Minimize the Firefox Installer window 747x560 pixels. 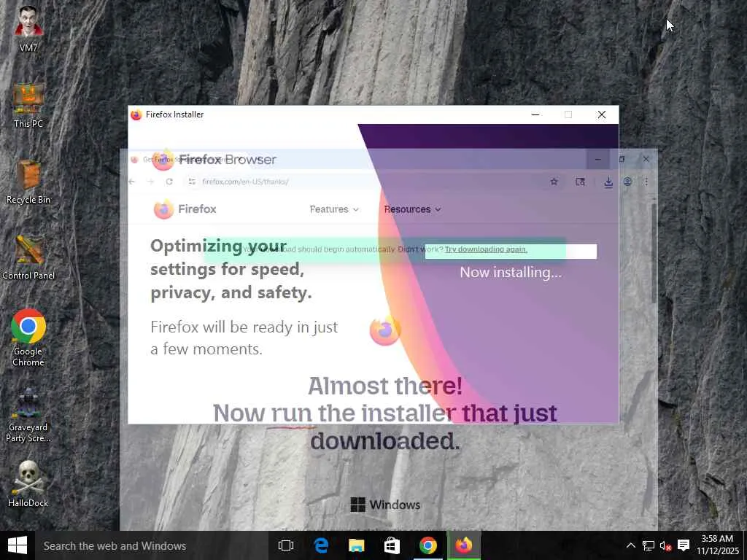535,114
